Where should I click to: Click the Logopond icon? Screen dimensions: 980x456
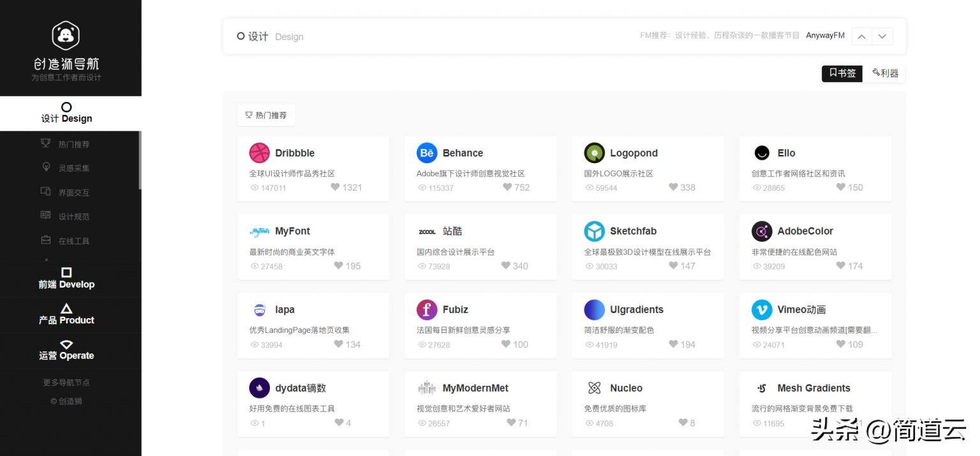594,153
